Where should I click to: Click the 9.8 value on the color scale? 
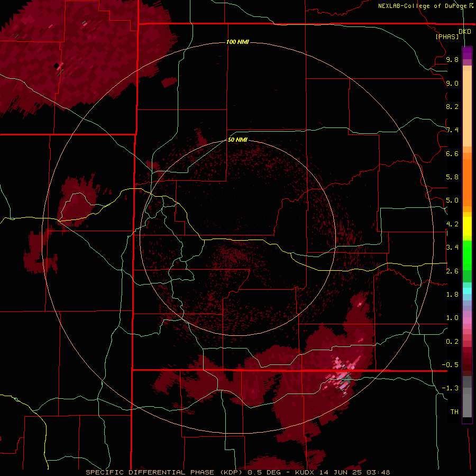pos(452,59)
